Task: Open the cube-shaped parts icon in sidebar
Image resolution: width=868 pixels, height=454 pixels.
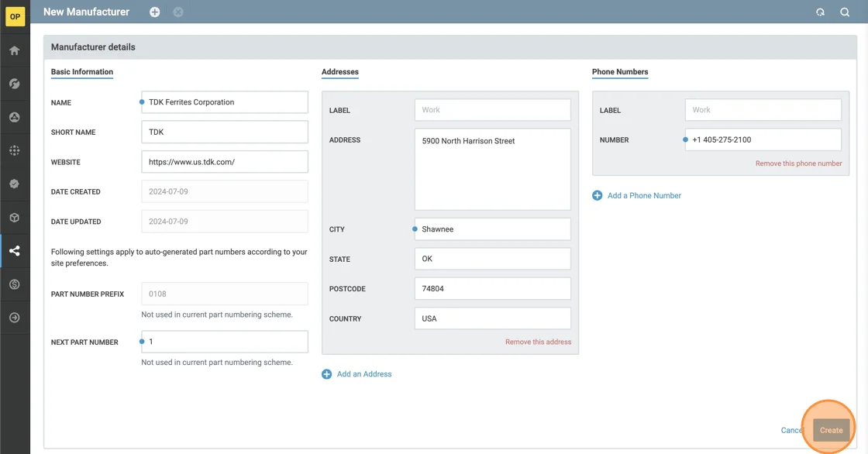Action: [15, 218]
